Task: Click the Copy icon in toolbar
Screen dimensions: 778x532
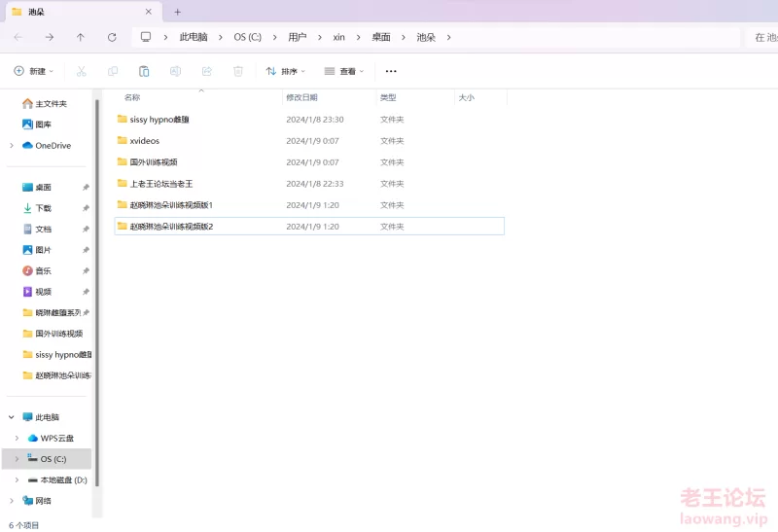Action: coord(113,71)
